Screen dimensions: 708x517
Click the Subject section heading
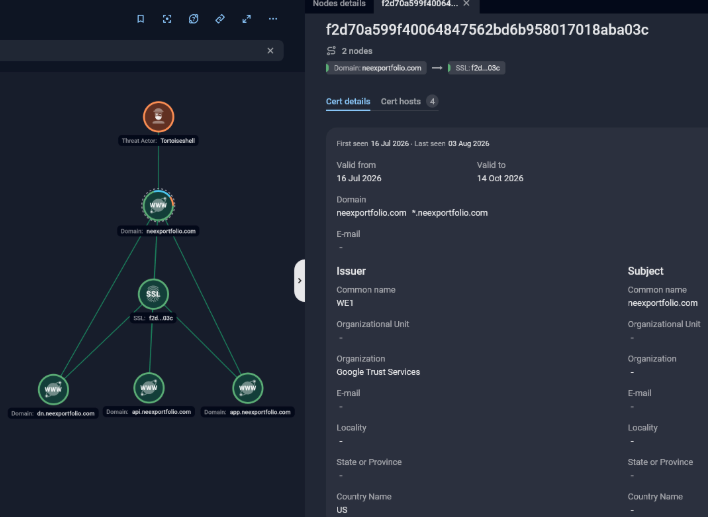click(645, 271)
